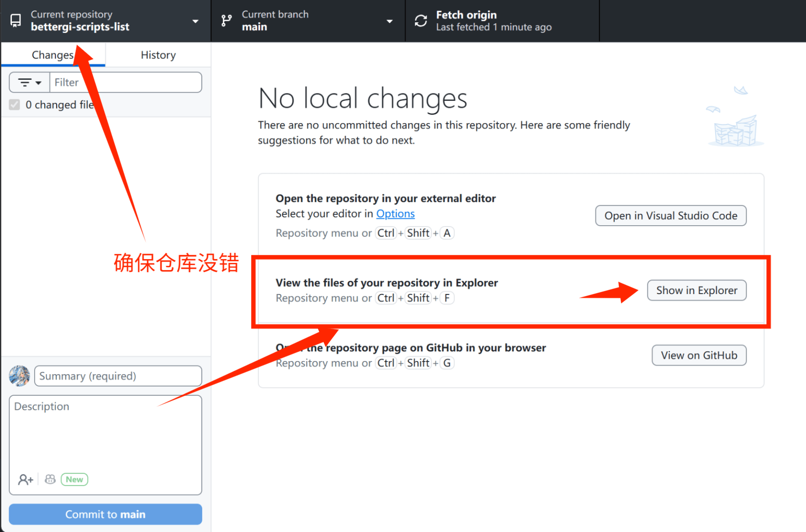Click the add co-authors icon
The width and height of the screenshot is (806, 532).
pos(25,479)
